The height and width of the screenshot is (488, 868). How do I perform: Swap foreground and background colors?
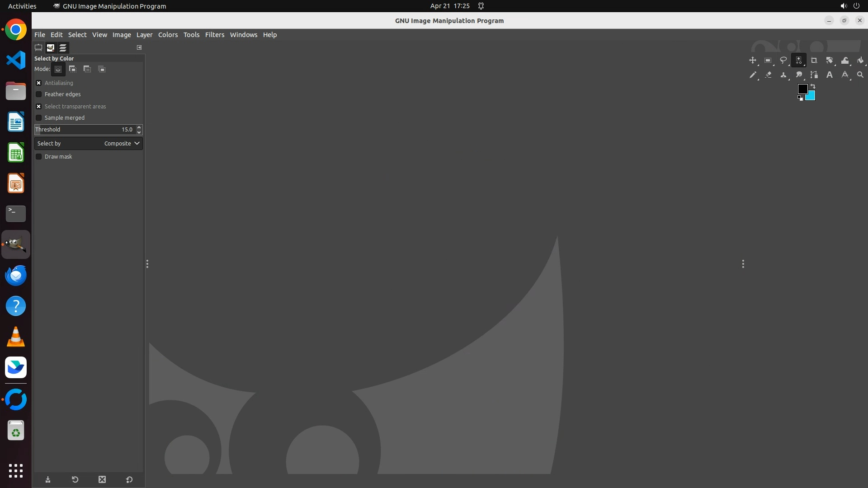[813, 86]
